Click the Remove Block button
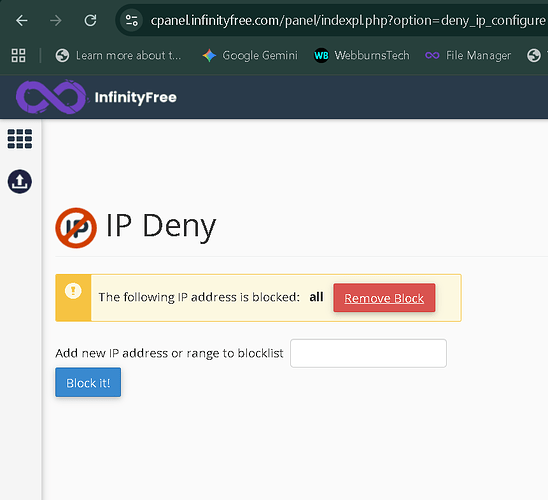 384,298
